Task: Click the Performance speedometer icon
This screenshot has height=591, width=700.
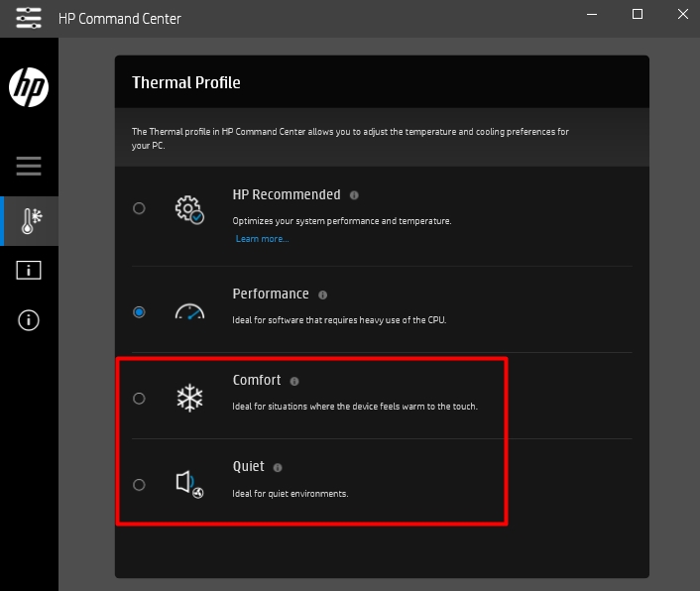Action: [x=189, y=311]
